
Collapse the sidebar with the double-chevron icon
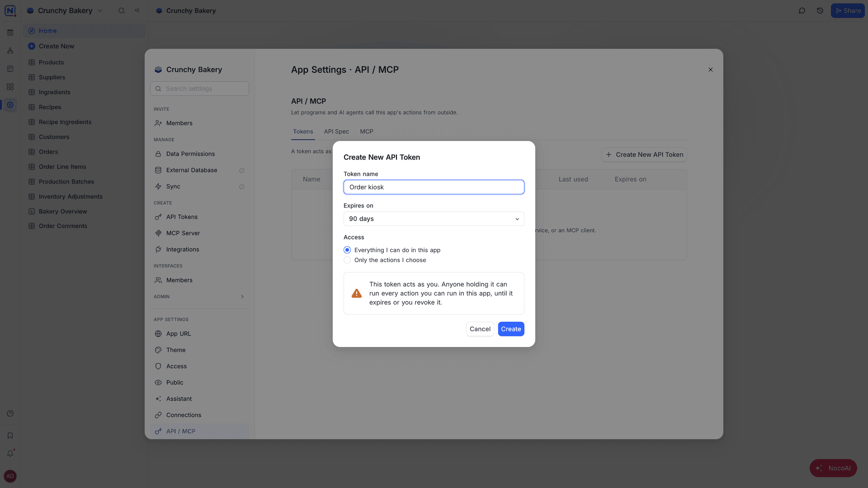pos(137,10)
